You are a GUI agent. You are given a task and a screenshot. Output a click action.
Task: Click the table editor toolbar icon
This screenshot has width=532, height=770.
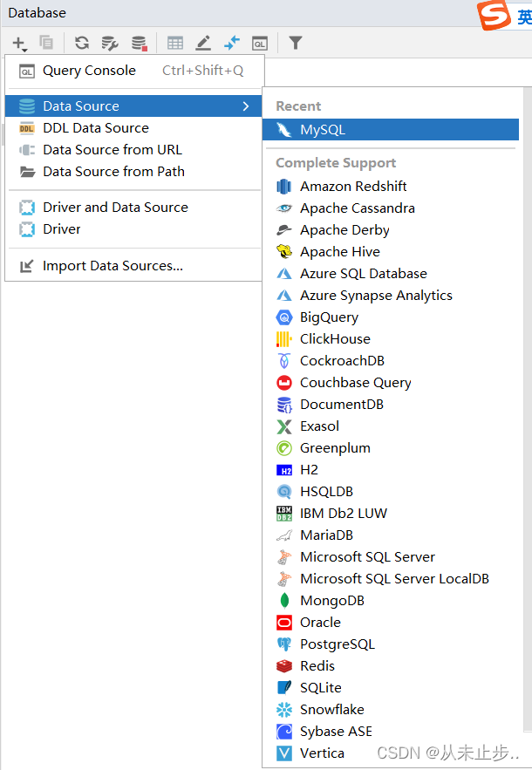(x=175, y=44)
